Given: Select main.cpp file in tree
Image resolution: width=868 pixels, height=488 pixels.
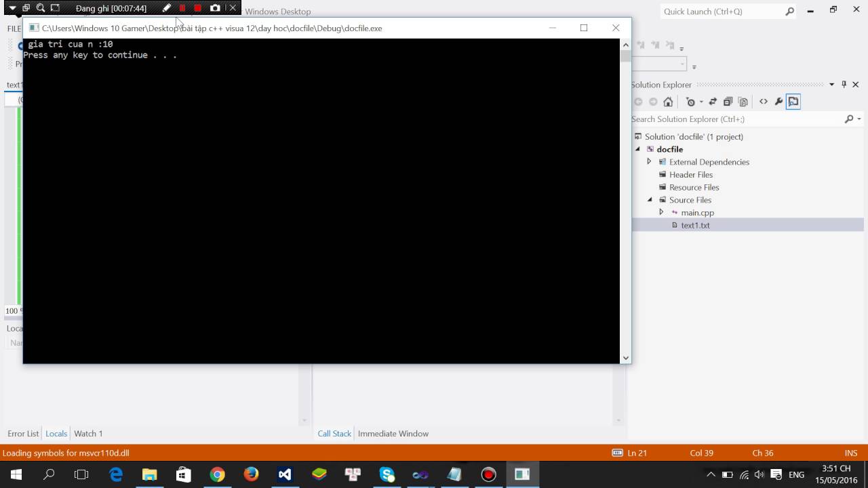Looking at the screenshot, I should click(697, 212).
